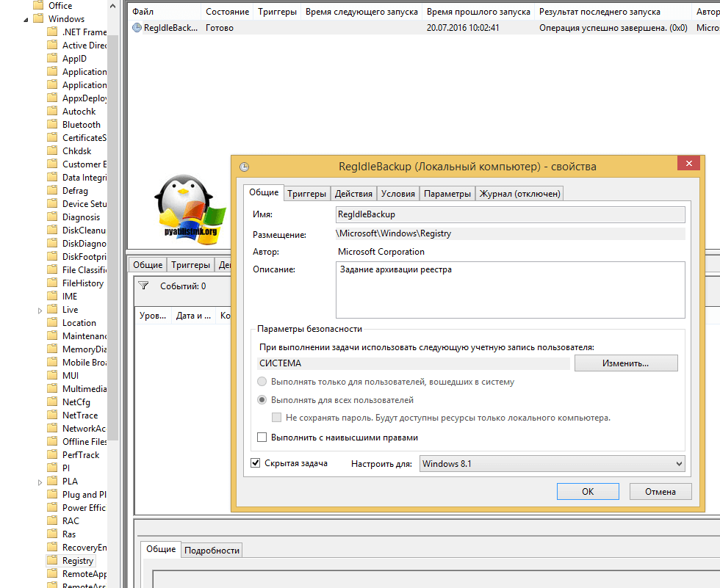Screen dimensions: 720x588
Task: Click the Defrag folder icon
Action: [52, 190]
